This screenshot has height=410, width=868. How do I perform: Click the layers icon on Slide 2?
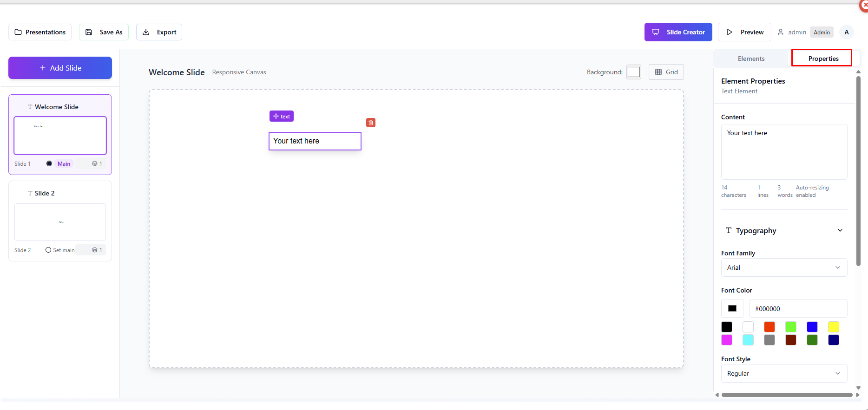click(x=95, y=250)
